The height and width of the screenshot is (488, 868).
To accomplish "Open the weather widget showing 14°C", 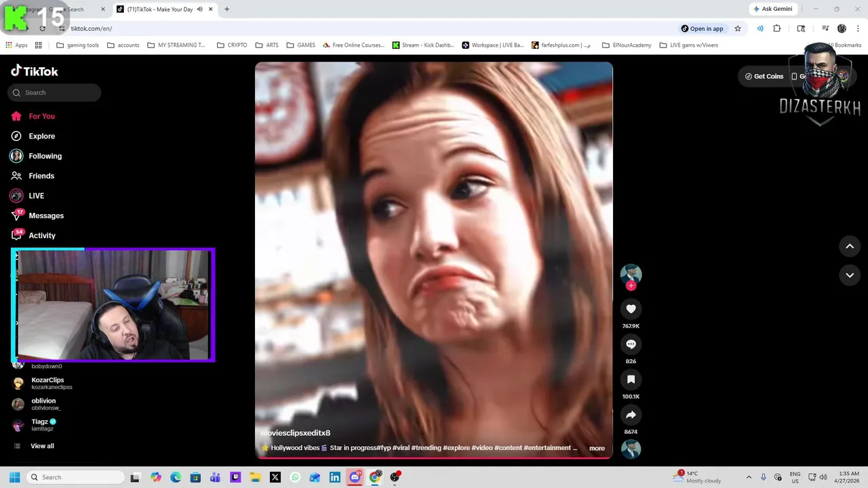I will (x=698, y=477).
